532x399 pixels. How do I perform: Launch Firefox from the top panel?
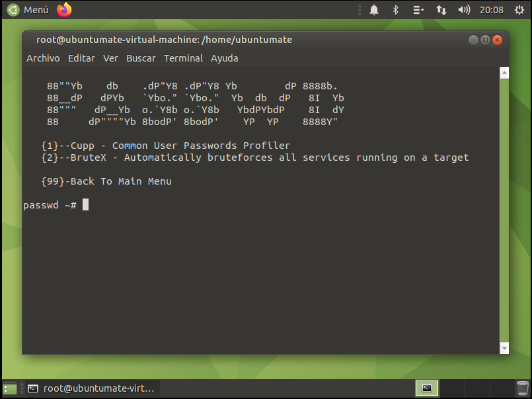coord(64,9)
